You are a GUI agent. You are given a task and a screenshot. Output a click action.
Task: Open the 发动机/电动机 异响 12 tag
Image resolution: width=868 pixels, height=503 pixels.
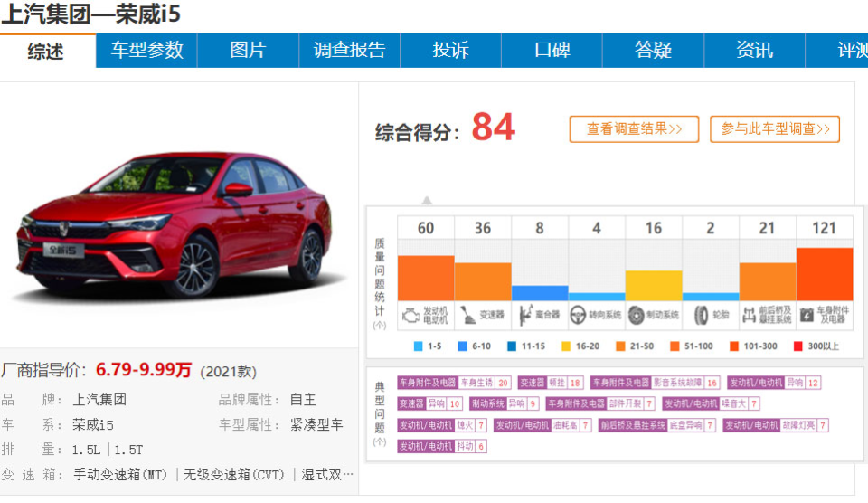click(774, 383)
